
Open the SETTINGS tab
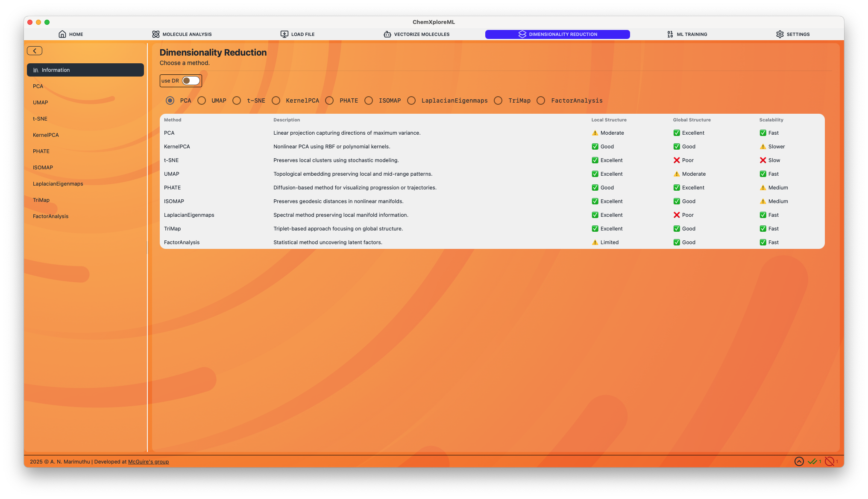click(x=793, y=34)
